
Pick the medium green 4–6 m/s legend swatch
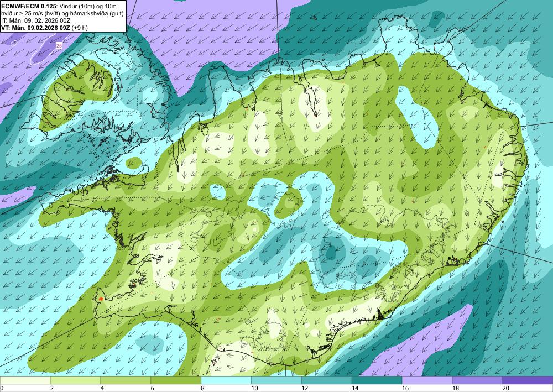pyautogui.click(x=126, y=380)
